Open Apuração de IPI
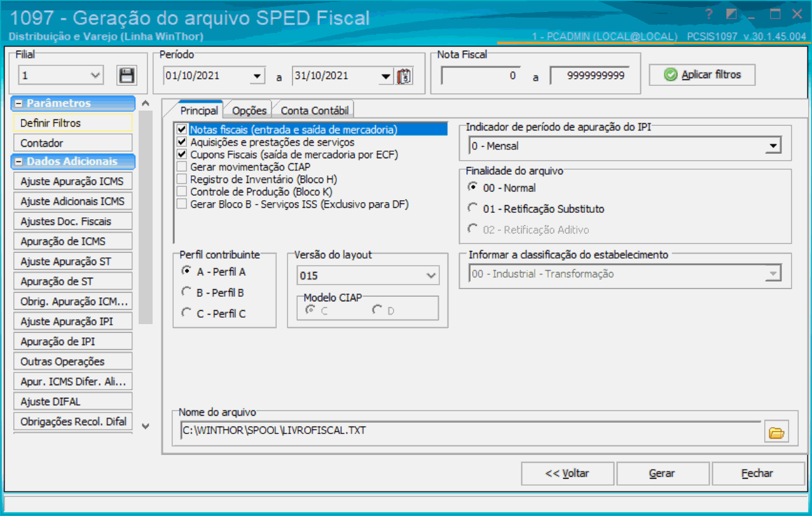The height and width of the screenshot is (516, 812). (72, 341)
